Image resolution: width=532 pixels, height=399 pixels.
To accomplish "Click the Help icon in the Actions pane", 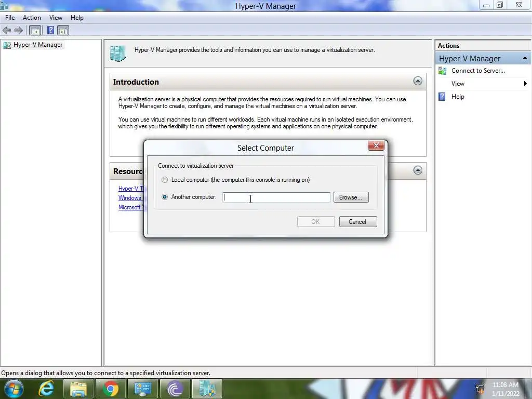I will (x=442, y=97).
